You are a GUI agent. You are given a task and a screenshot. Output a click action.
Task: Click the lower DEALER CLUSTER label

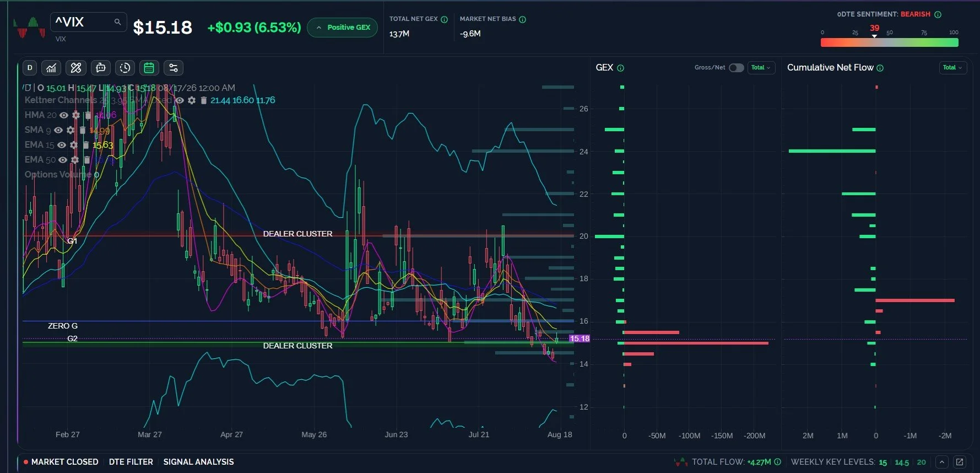pyautogui.click(x=297, y=346)
